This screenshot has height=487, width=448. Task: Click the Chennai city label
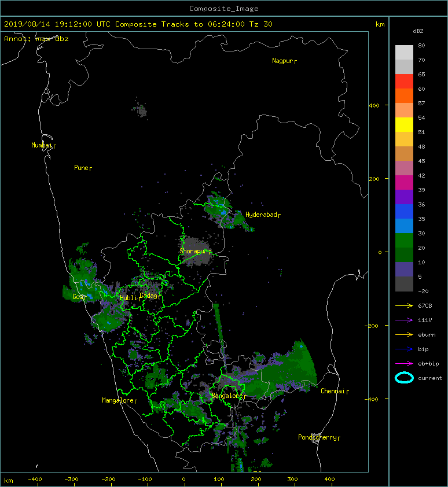pos(335,391)
